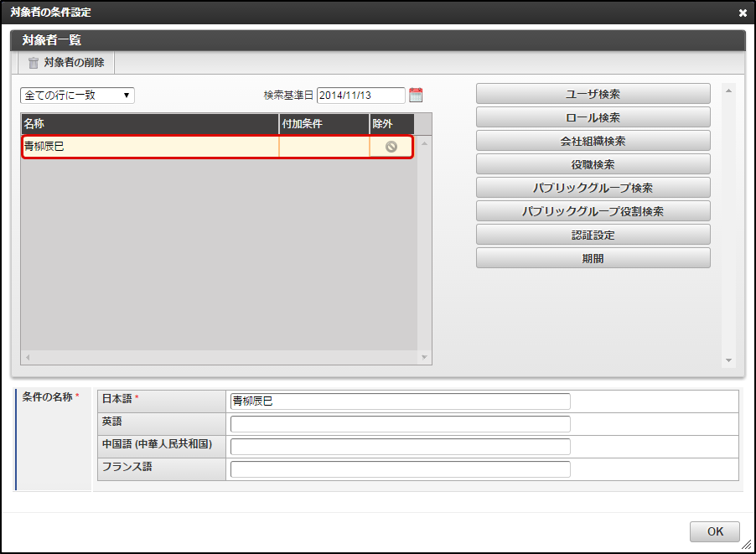756x554 pixels.
Task: Click the table's scroll down arrow
Action: [424, 357]
